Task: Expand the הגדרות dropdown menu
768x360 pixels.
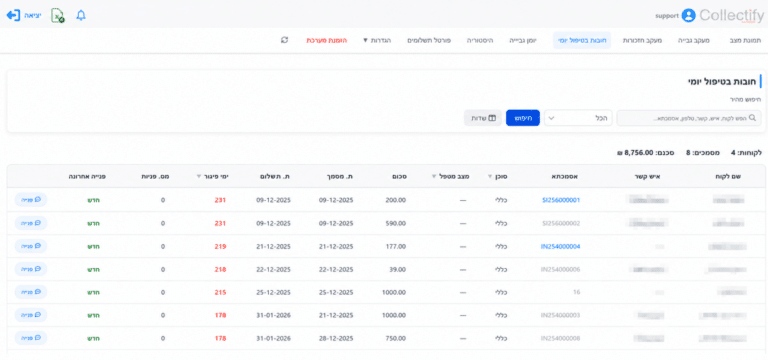Action: (x=377, y=40)
